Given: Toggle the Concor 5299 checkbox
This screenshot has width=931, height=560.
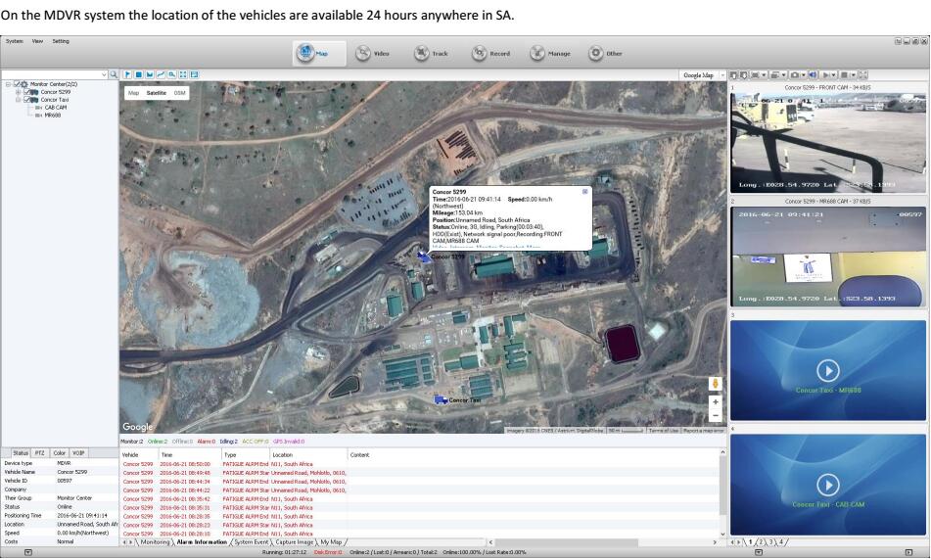Looking at the screenshot, I should tap(26, 92).
